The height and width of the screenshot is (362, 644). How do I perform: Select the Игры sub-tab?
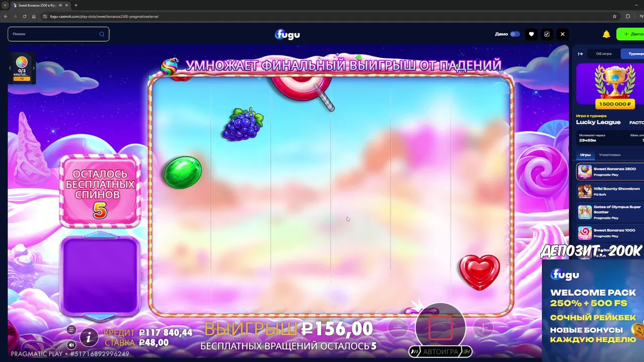click(x=585, y=155)
